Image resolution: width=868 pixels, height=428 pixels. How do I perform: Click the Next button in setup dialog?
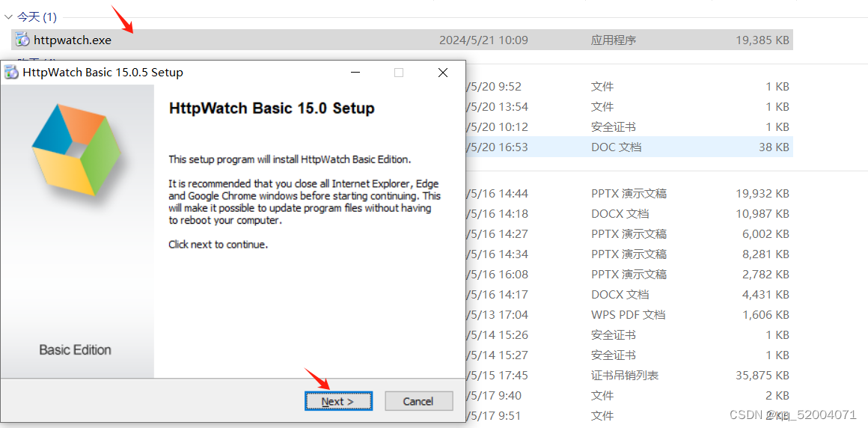338,401
